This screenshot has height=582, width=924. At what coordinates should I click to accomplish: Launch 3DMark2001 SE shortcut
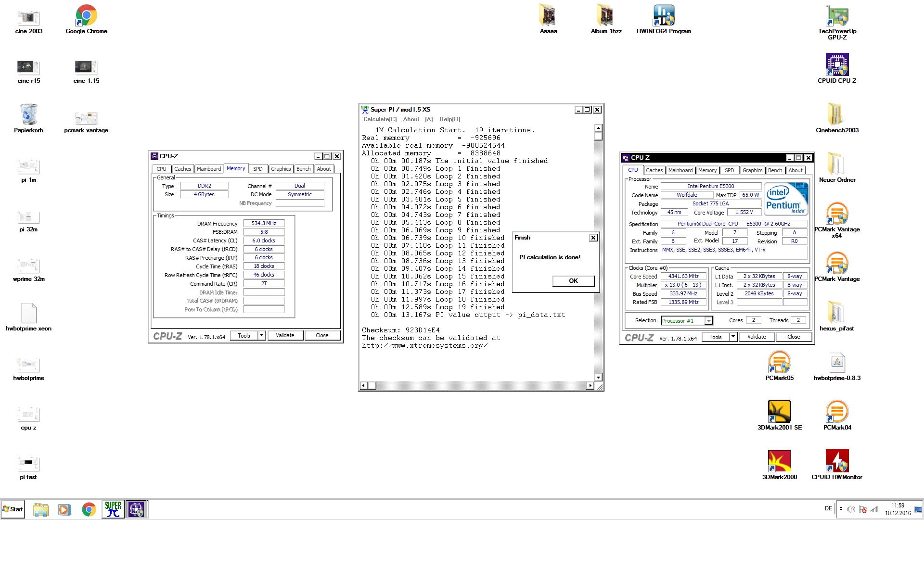tap(780, 415)
